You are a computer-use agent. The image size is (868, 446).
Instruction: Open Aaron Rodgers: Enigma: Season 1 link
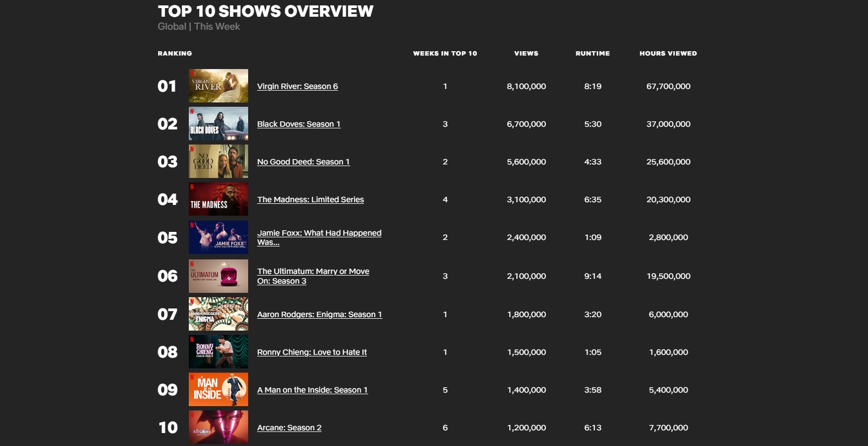(x=319, y=314)
